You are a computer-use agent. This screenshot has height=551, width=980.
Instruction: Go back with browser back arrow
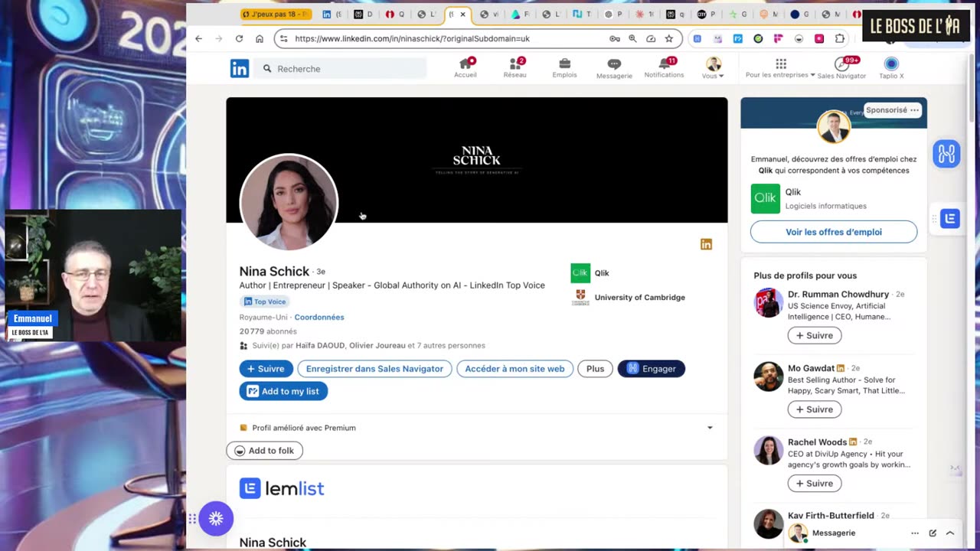tap(198, 38)
